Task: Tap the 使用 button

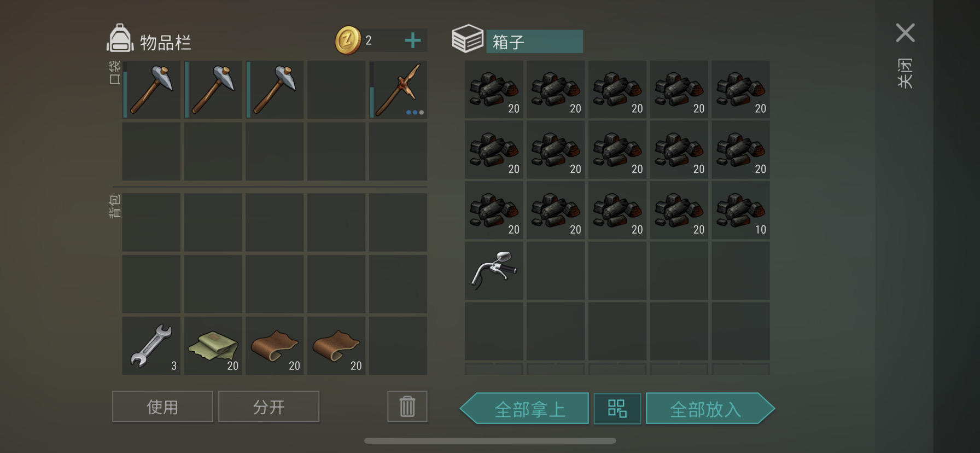Action: pyautogui.click(x=162, y=406)
